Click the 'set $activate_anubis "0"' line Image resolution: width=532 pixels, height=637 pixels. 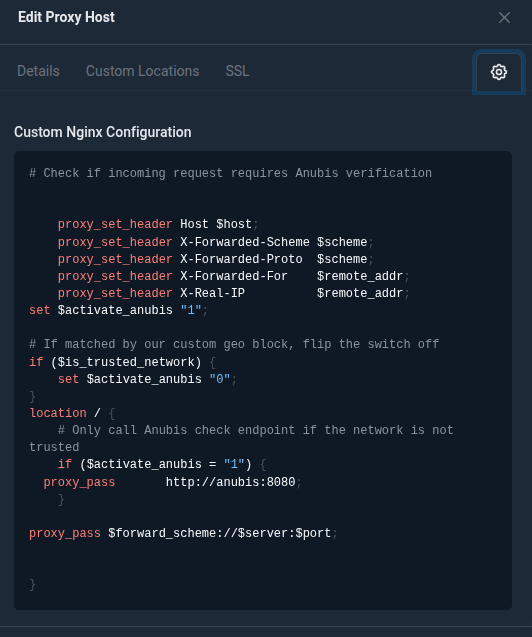(x=147, y=379)
